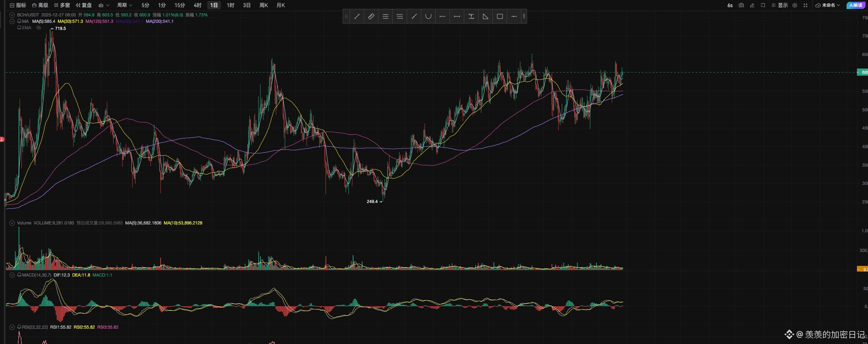This screenshot has height=344, width=868.
Task: Choose the triangle drawing tool
Action: pyautogui.click(x=485, y=16)
